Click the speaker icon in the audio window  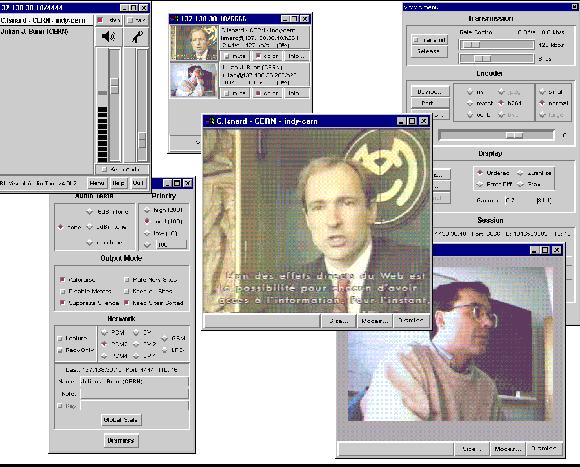click(x=108, y=37)
